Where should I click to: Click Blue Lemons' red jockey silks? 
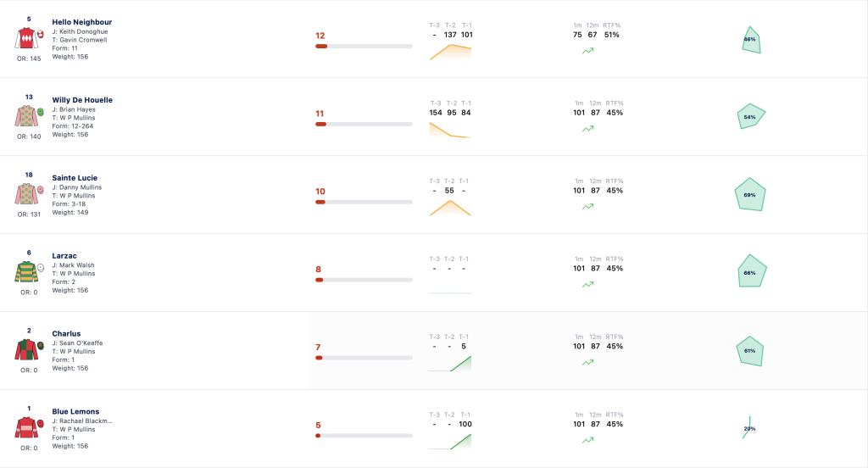[25, 427]
